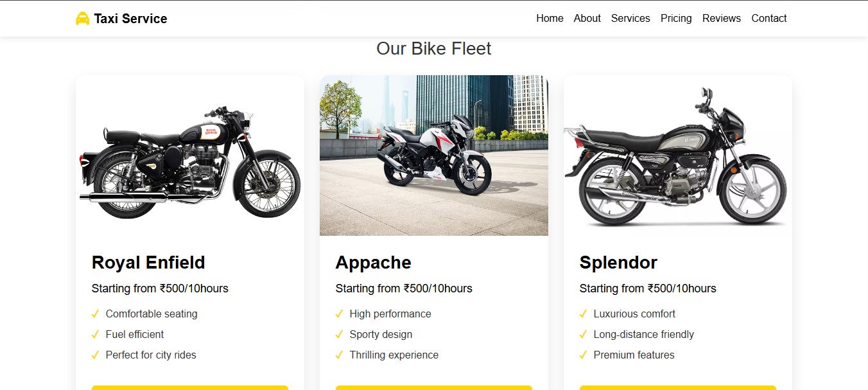Click the Royal Enfield card title
The image size is (868, 390).
coord(148,262)
